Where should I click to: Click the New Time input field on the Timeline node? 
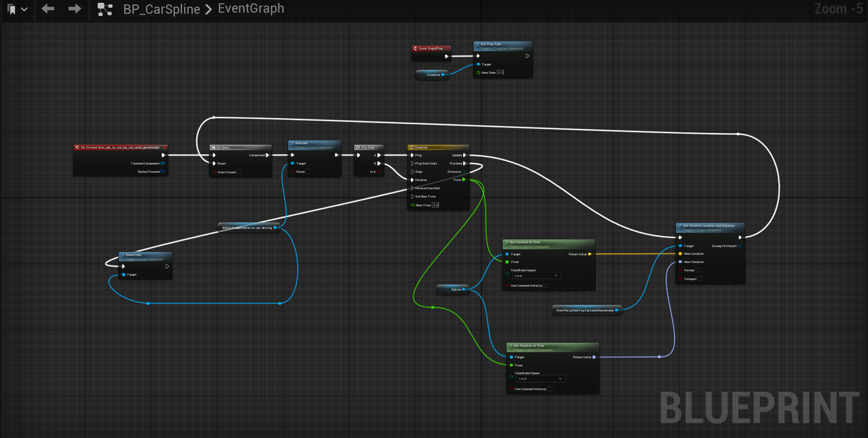(436, 205)
